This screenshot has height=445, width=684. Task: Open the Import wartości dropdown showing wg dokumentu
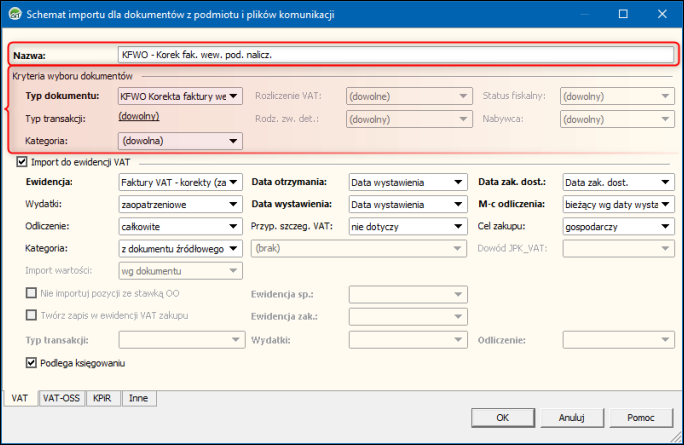pyautogui.click(x=180, y=271)
